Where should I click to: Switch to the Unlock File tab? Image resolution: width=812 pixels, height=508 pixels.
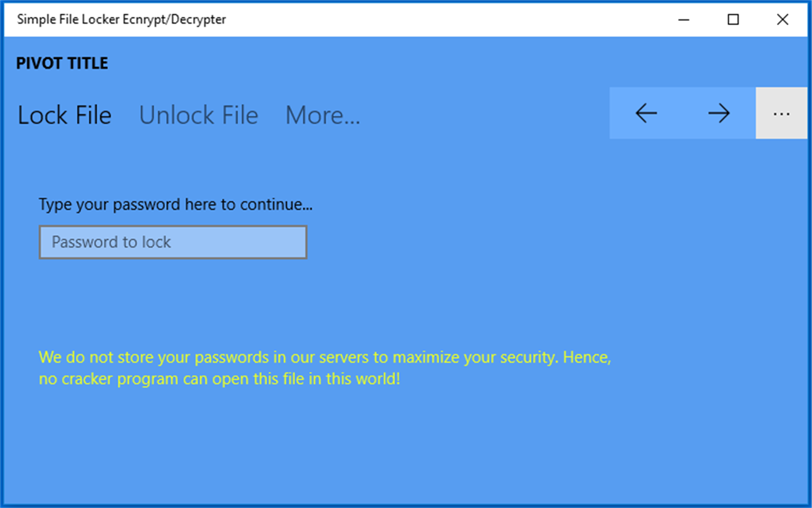[199, 115]
